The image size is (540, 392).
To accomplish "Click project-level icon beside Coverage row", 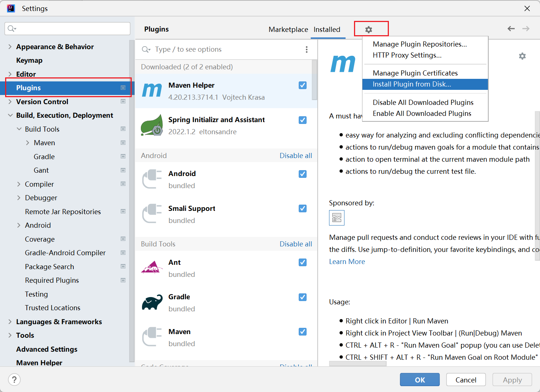I will tap(123, 239).
